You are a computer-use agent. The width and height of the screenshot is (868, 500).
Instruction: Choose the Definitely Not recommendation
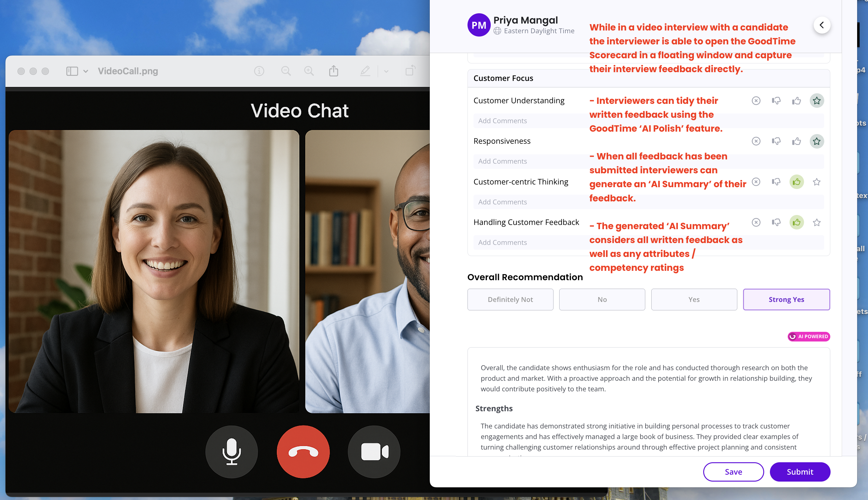click(510, 300)
